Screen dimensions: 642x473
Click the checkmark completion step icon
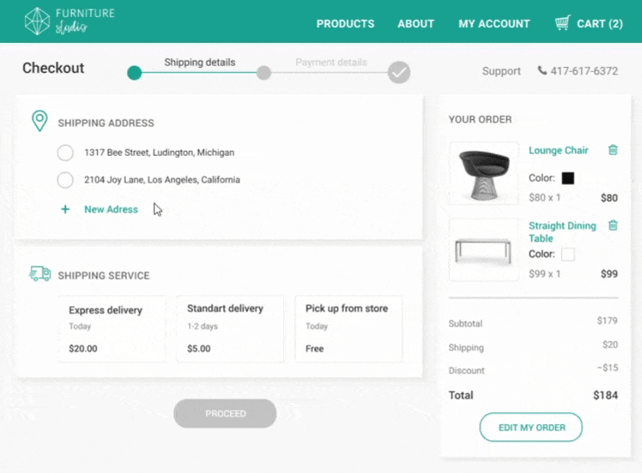399,72
